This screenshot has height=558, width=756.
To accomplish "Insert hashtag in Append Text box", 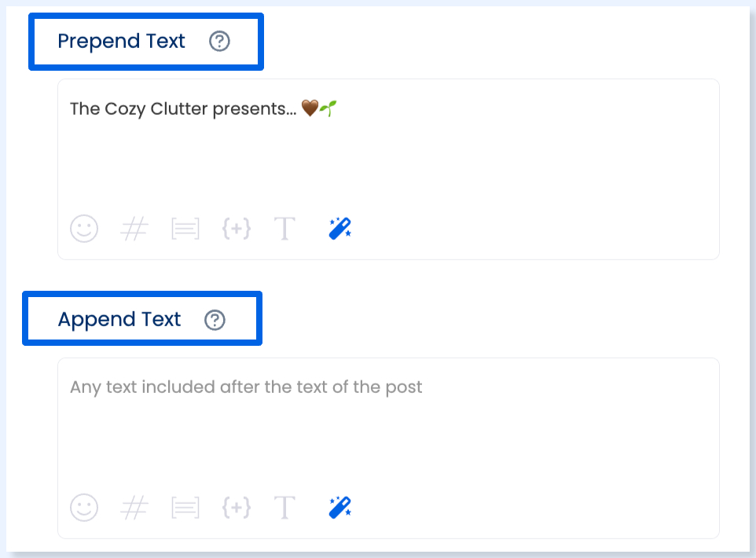I will point(134,508).
